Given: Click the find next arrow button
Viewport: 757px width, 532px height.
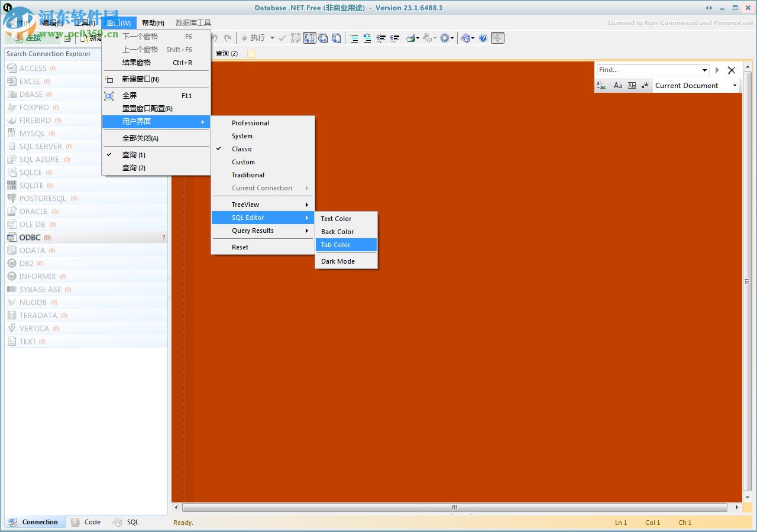Looking at the screenshot, I should [717, 70].
